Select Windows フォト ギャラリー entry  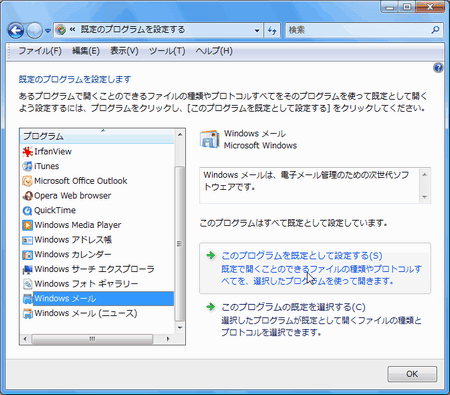(x=86, y=284)
